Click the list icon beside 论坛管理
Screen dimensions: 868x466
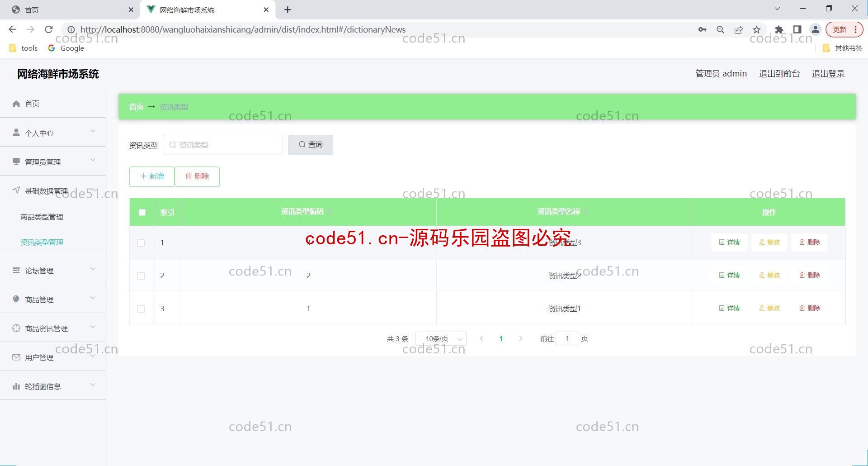point(16,270)
